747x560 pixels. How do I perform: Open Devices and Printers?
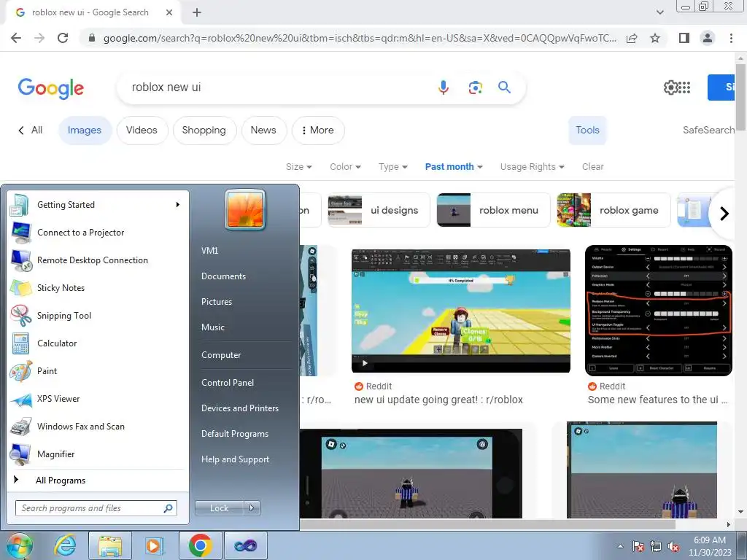tap(239, 408)
